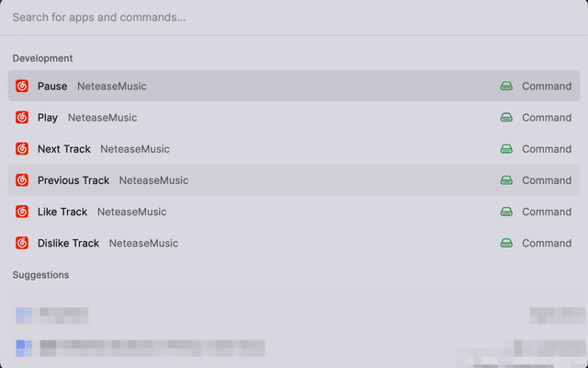Open the first blurred suggestion item
Viewport: 588px width, 368px height.
(x=55, y=316)
